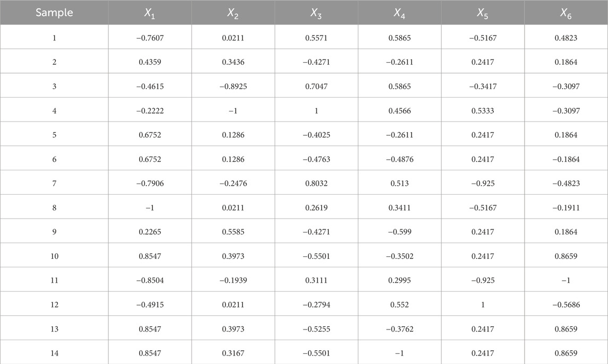Click the cell containing −0.7607
The image size is (608, 364).
150,38
